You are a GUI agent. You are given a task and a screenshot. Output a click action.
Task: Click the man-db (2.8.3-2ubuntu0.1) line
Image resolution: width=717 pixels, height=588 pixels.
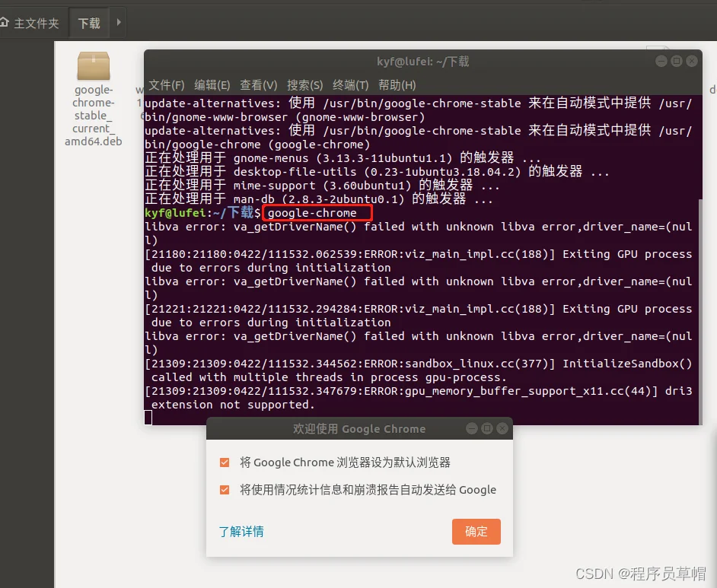tap(319, 199)
